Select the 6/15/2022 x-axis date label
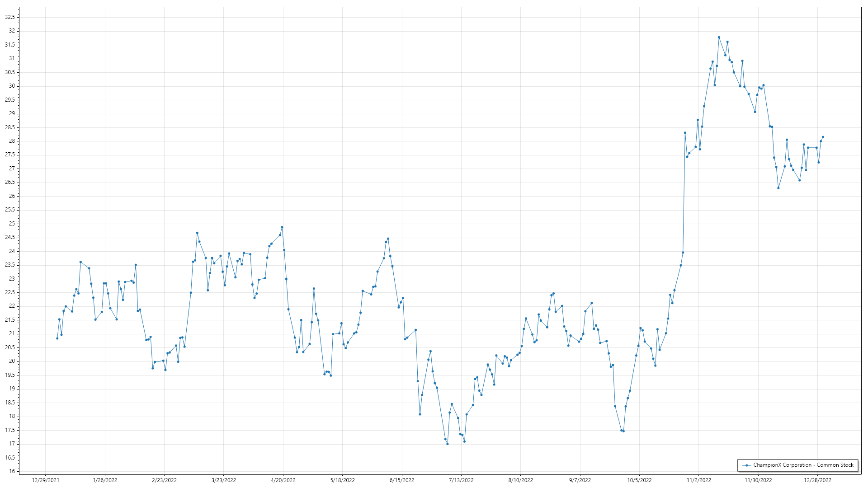868x488 pixels. click(402, 480)
